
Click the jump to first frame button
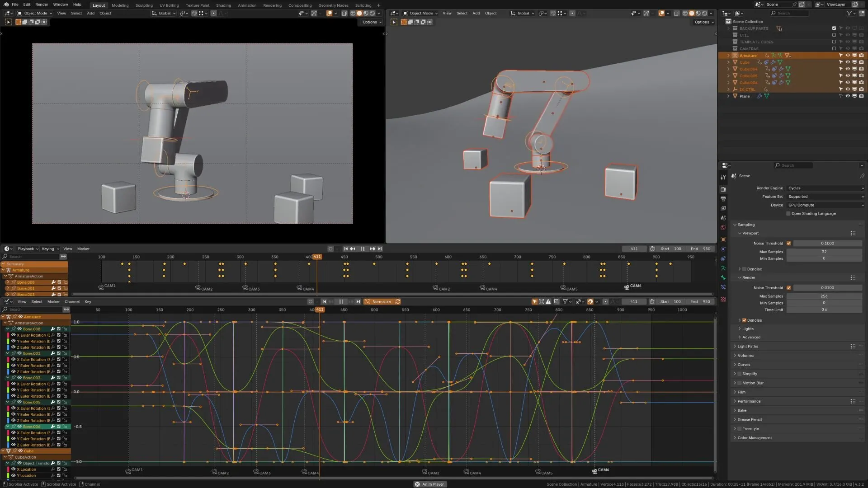[x=346, y=249]
